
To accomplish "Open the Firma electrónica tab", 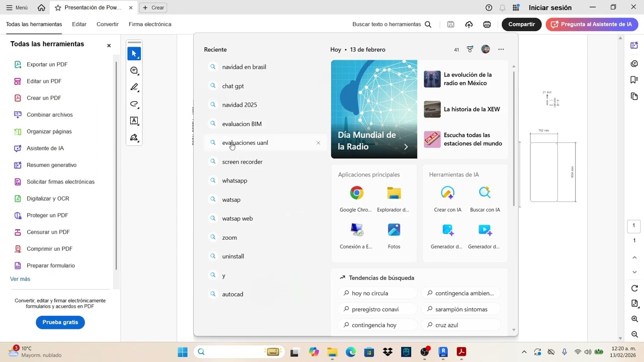I will coord(150,24).
